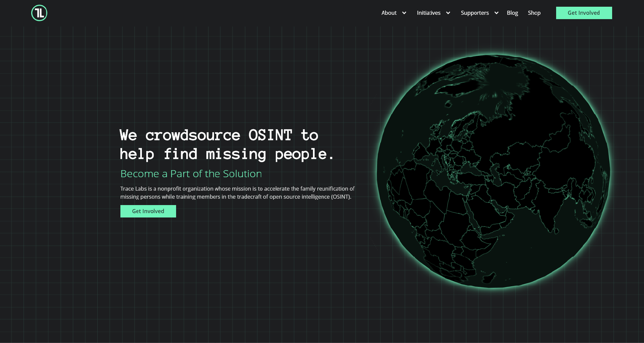Expand the Supporters dropdown menu

coord(475,13)
